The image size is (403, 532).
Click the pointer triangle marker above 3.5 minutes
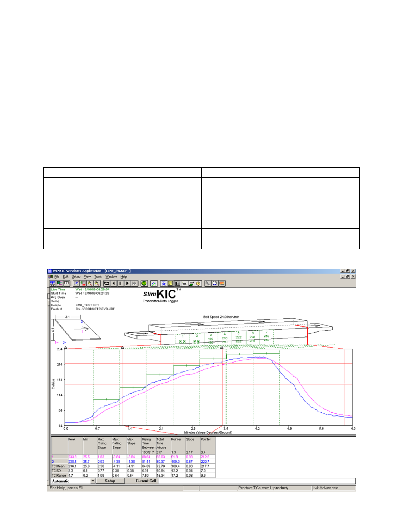pyautogui.click(x=222, y=348)
